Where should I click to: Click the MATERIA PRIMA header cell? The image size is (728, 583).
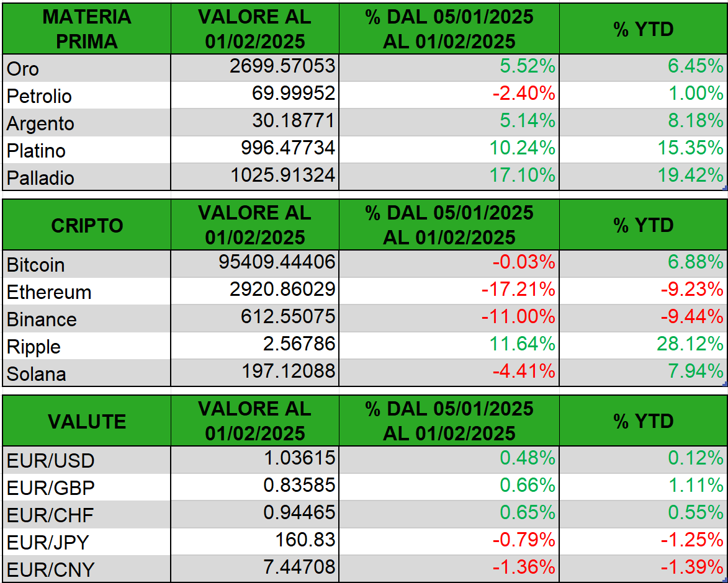(87, 29)
